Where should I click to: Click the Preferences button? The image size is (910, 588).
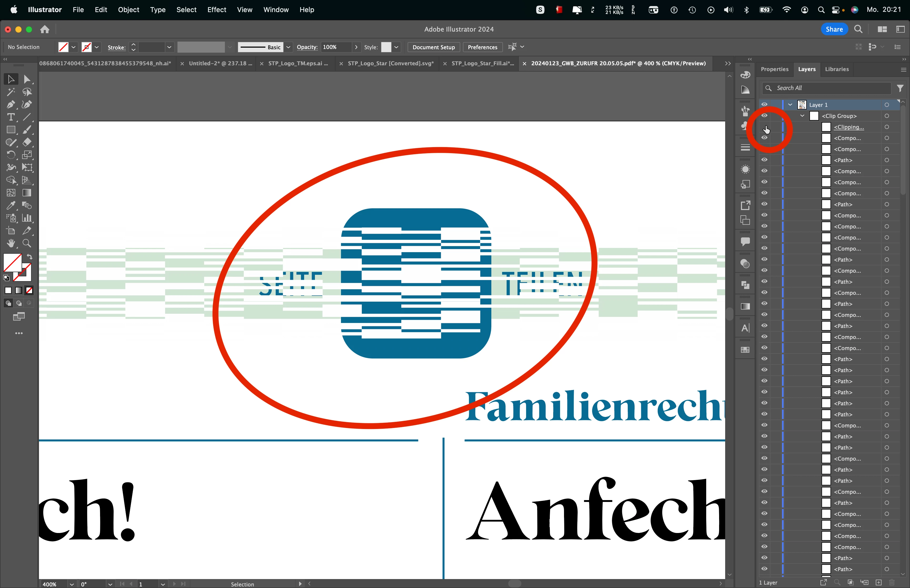(x=482, y=47)
